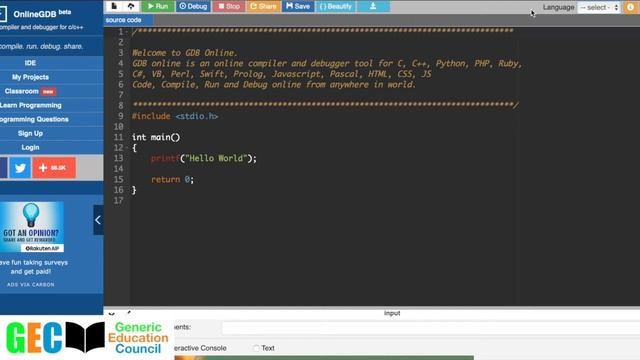The image size is (640, 360).
Task: Click line number 17 in gutter
Action: 118,201
